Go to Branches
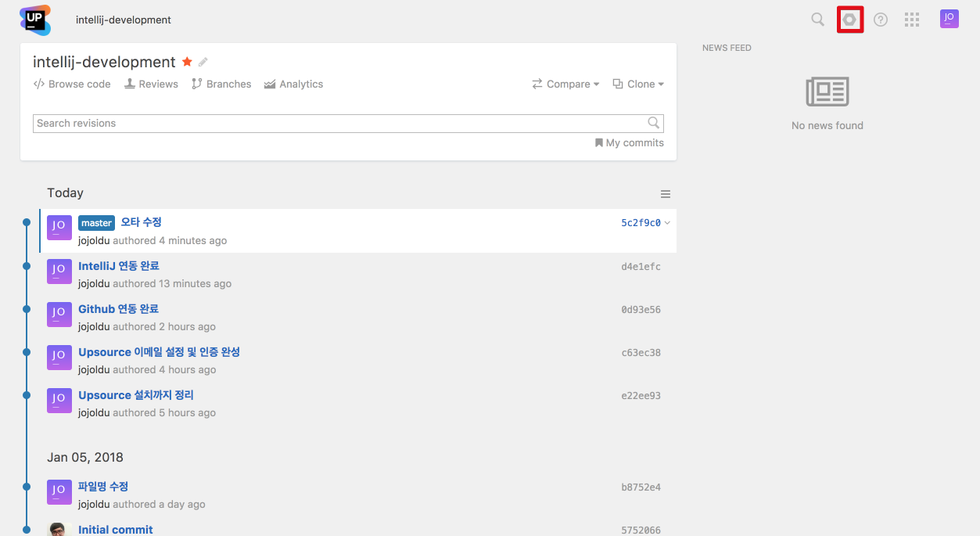 [221, 84]
